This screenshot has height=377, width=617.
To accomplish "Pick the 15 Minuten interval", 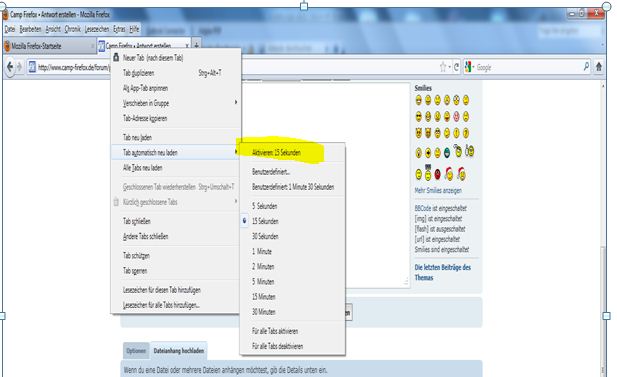I will [x=292, y=297].
